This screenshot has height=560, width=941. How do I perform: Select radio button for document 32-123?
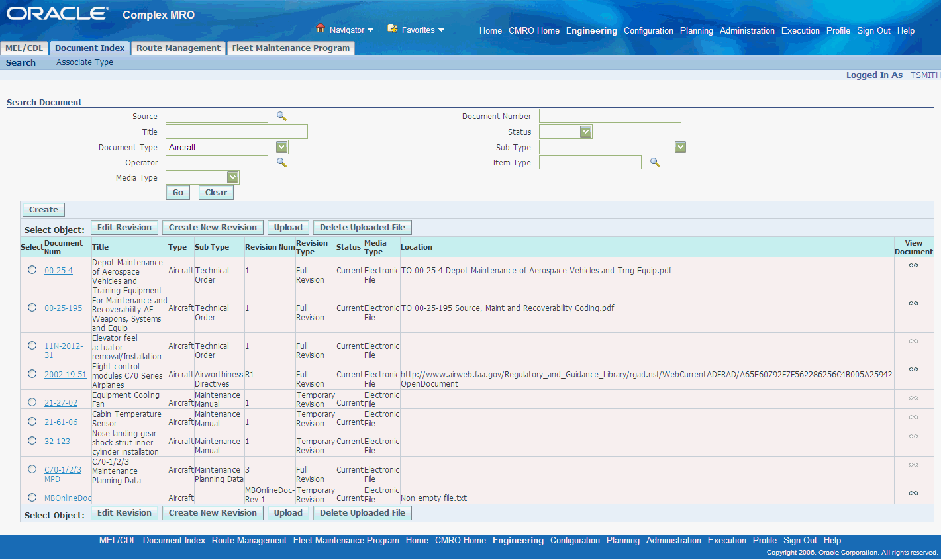32,441
